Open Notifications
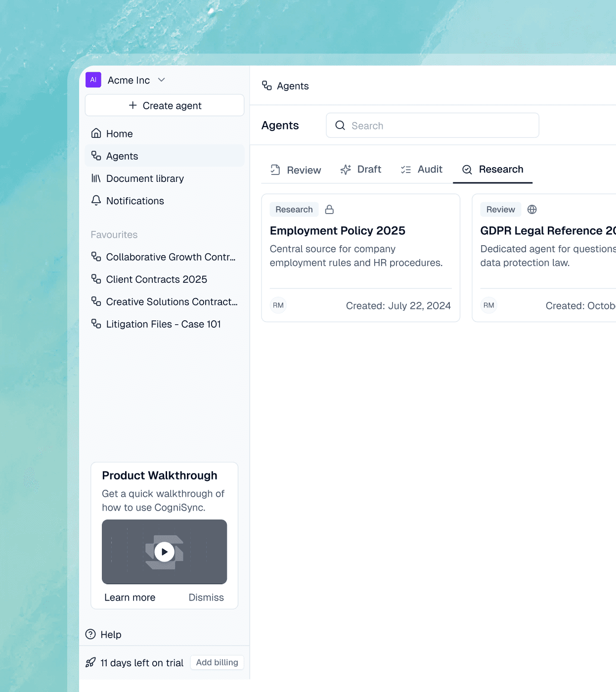The width and height of the screenshot is (616, 692). (x=165, y=201)
